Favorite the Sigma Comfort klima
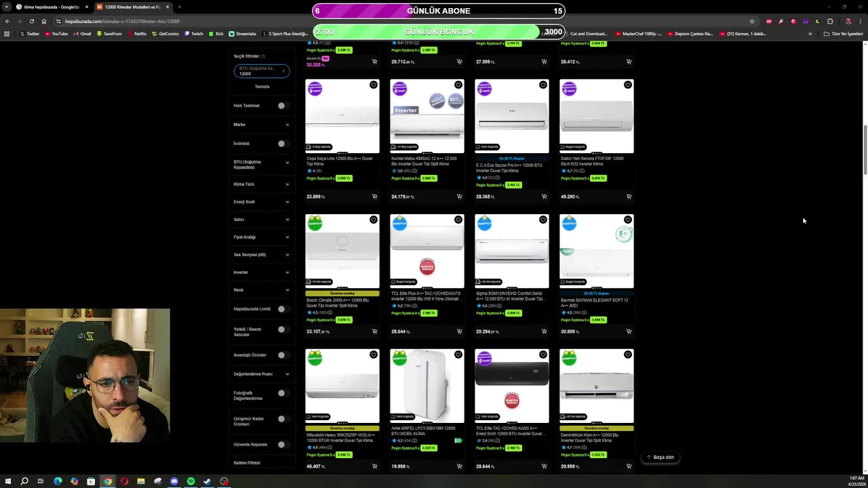Viewport: 868px width, 488px height. click(543, 220)
